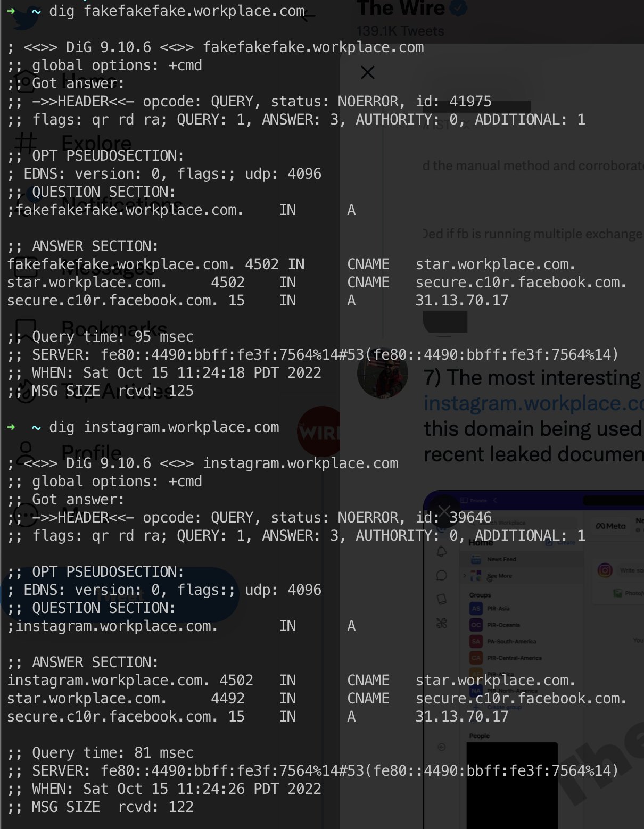Screen dimensions: 644x829
Task: Open the Explore sidebar label
Action: 96,143
